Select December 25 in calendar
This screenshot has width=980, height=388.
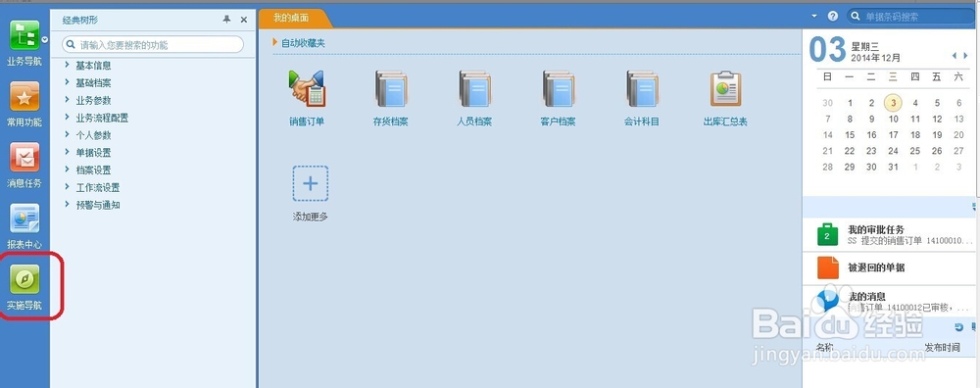915,151
